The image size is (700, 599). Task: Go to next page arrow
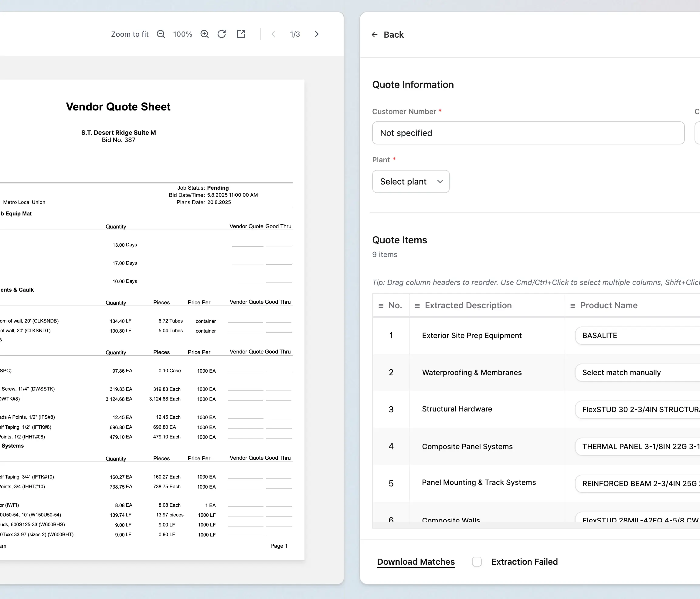(317, 34)
